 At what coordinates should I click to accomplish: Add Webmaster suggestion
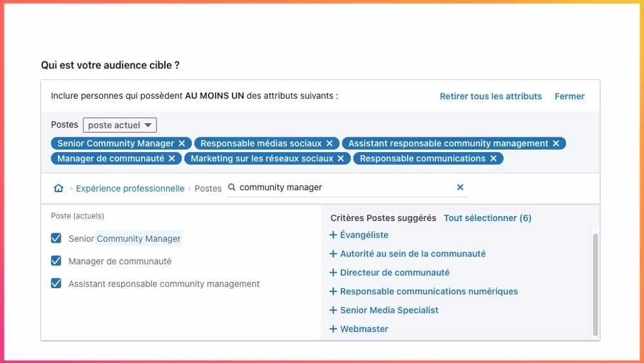click(x=359, y=329)
